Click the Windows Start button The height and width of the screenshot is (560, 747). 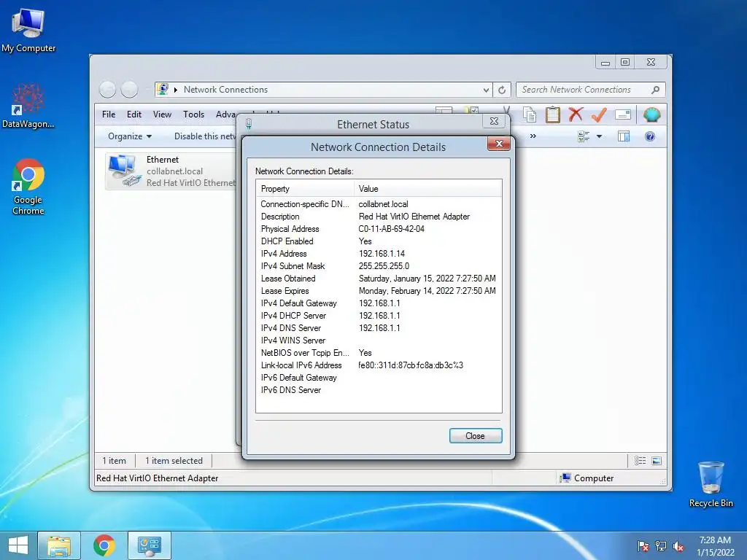click(x=18, y=545)
